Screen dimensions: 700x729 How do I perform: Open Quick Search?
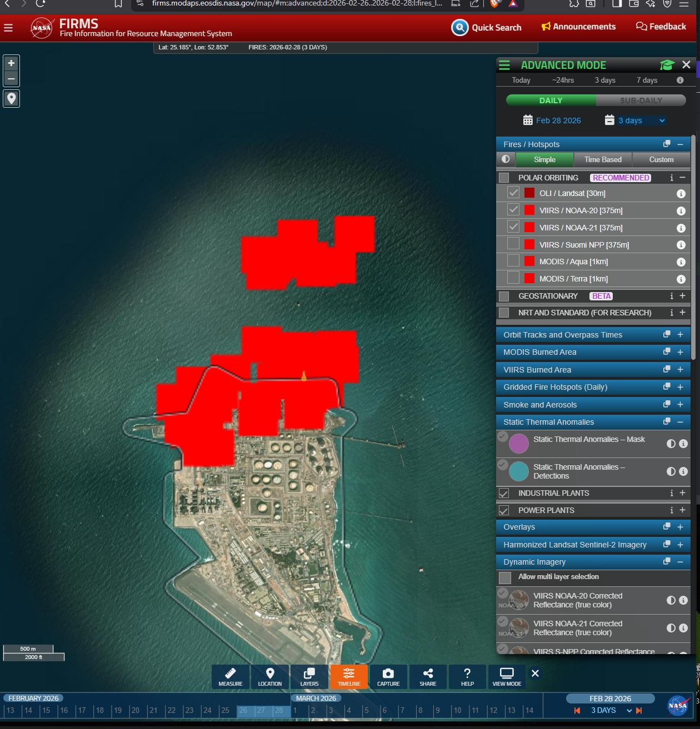[x=487, y=27]
